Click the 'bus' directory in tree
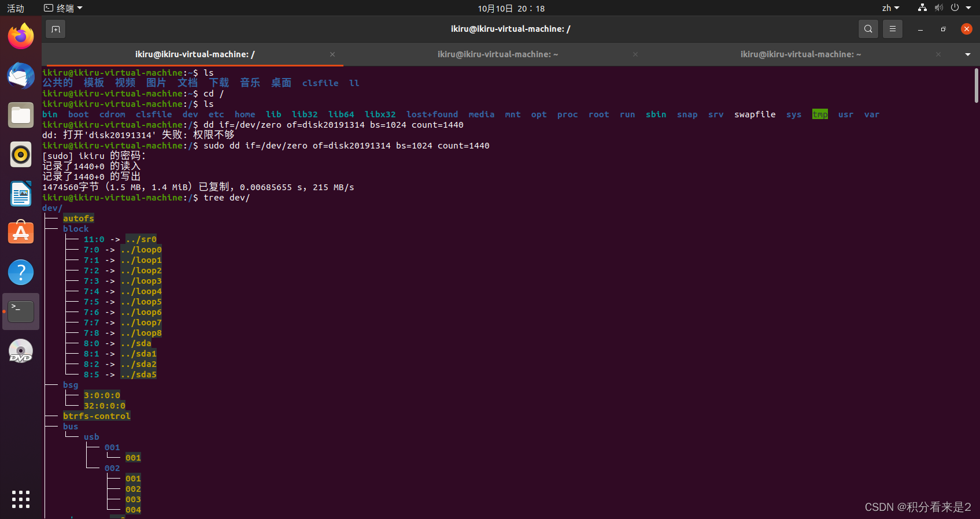This screenshot has width=980, height=519. point(71,427)
